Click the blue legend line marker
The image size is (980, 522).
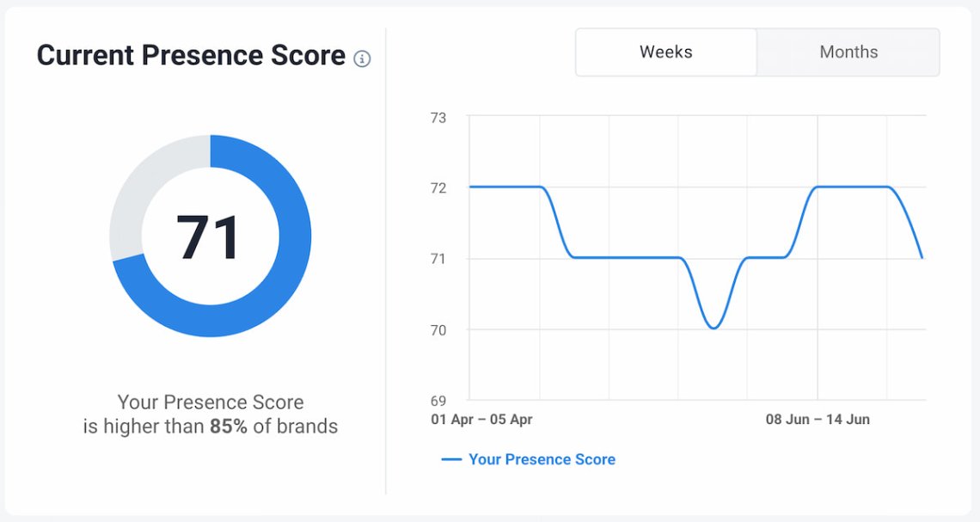point(451,459)
